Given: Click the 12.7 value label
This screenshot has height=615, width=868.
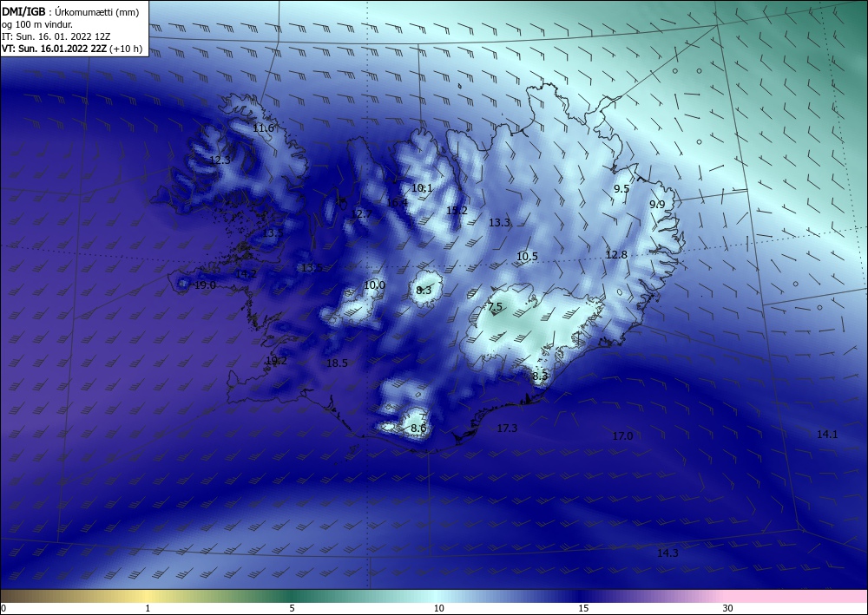Looking at the screenshot, I should (x=361, y=213).
